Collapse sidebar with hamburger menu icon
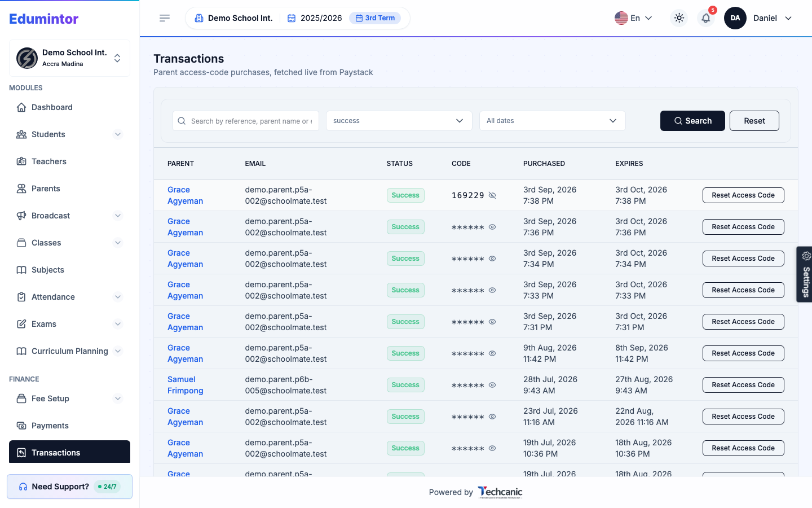Viewport: 812px width, 508px height. point(165,18)
